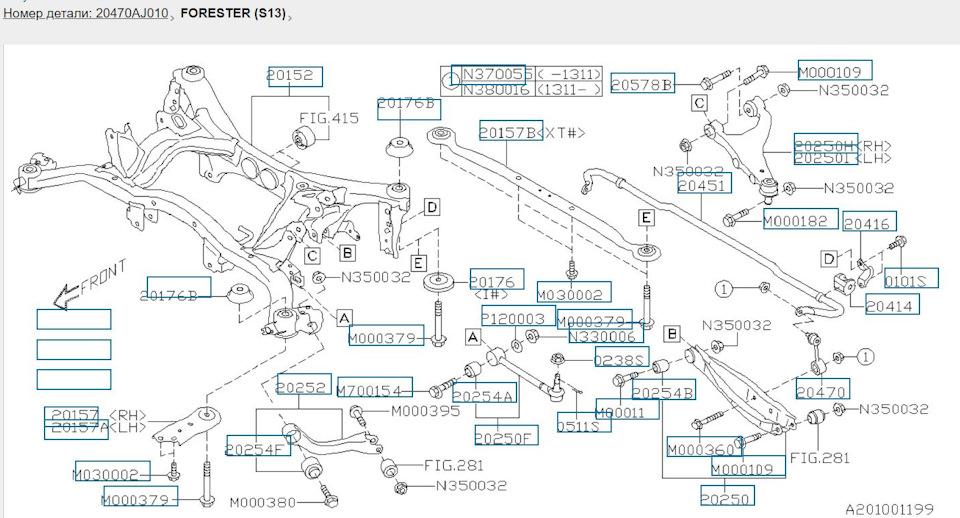The width and height of the screenshot is (960, 518).
Task: Select the 20250H RH arm label
Action: click(826, 143)
